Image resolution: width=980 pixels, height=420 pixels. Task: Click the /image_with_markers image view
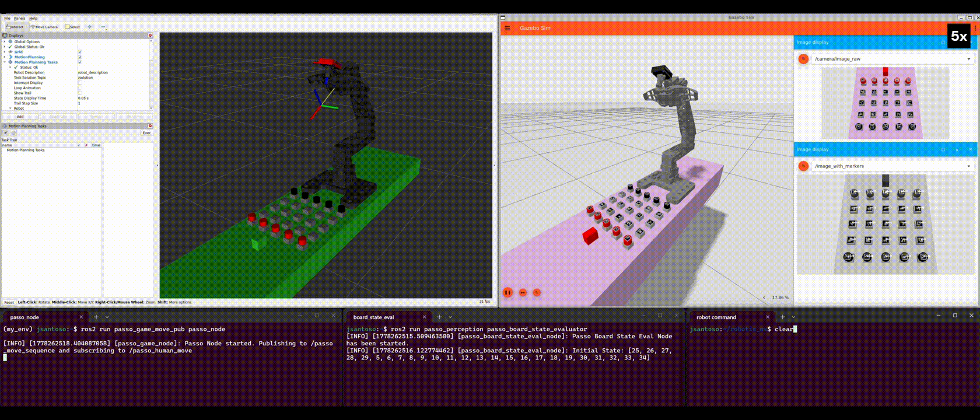click(x=885, y=224)
